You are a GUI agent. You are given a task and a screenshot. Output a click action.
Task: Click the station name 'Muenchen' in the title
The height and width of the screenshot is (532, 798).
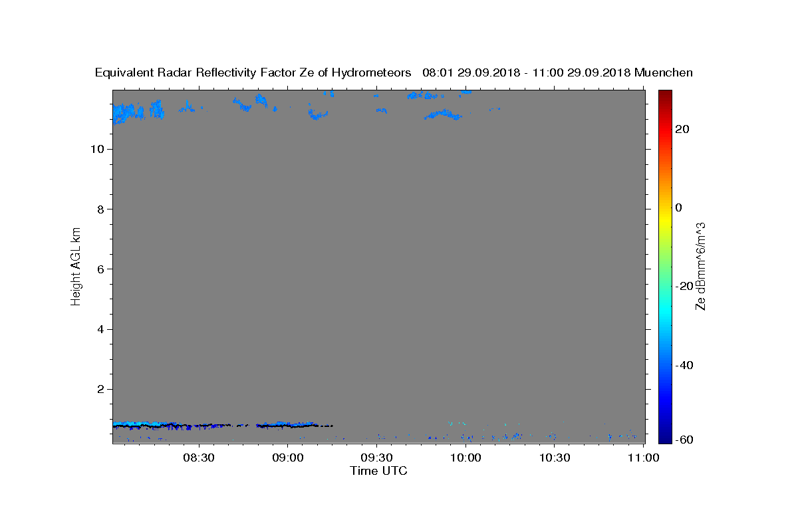click(664, 72)
